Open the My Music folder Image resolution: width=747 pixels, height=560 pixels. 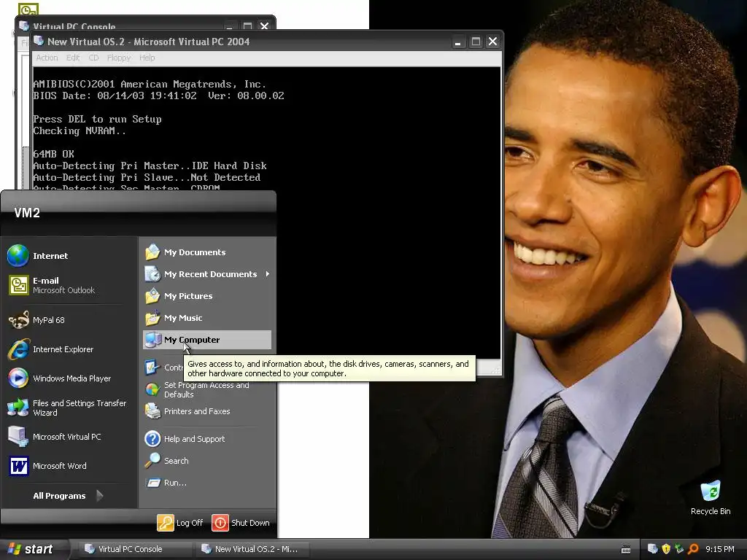206,318
